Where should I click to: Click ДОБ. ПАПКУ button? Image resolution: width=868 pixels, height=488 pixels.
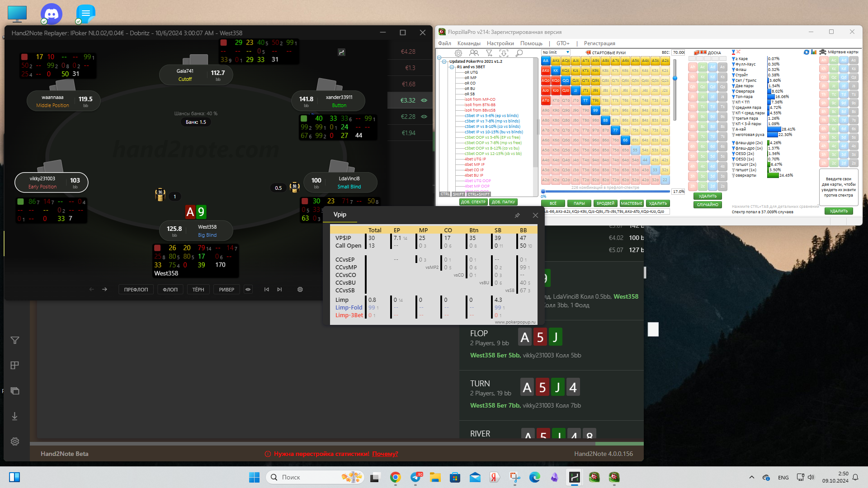click(503, 202)
